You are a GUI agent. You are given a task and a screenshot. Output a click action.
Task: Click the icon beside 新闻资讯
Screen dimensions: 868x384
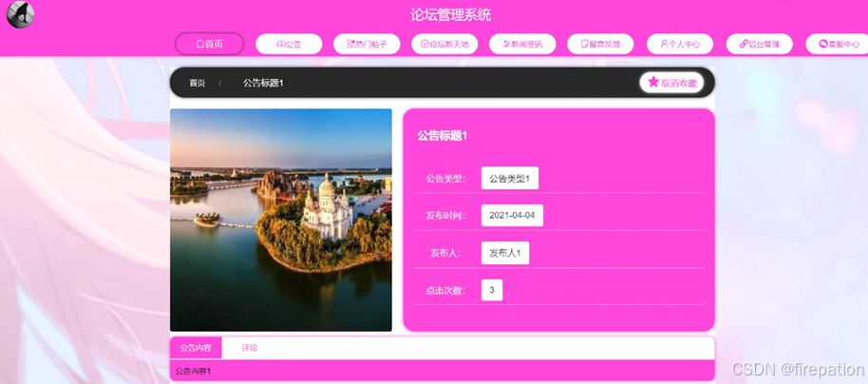tap(506, 44)
